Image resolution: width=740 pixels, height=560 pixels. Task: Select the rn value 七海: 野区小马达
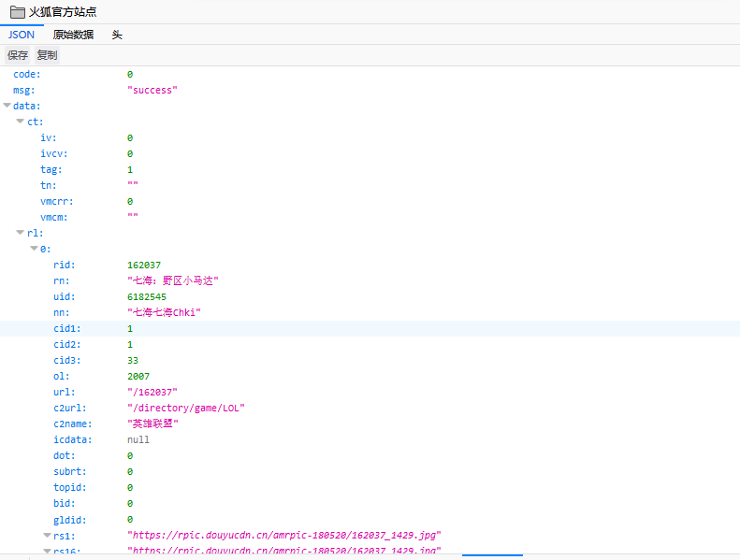[173, 280]
